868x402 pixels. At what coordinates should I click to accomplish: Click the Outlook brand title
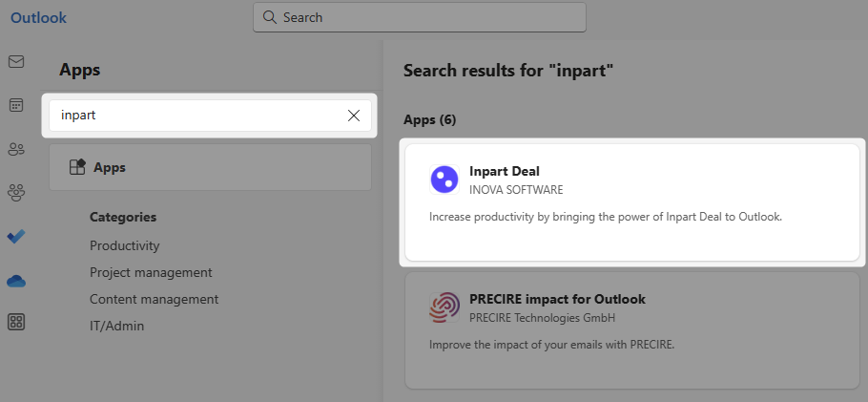coord(38,17)
